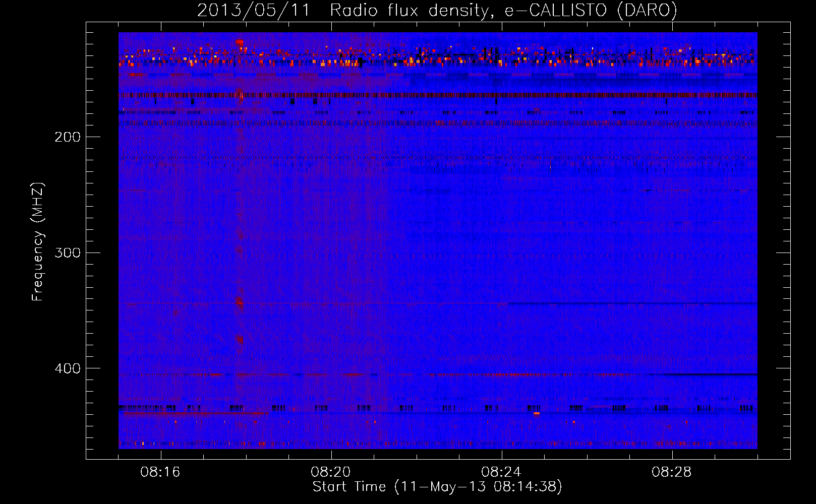Click the 'Start Time (11-May-13 08:14:38)' axis label

pyautogui.click(x=437, y=487)
